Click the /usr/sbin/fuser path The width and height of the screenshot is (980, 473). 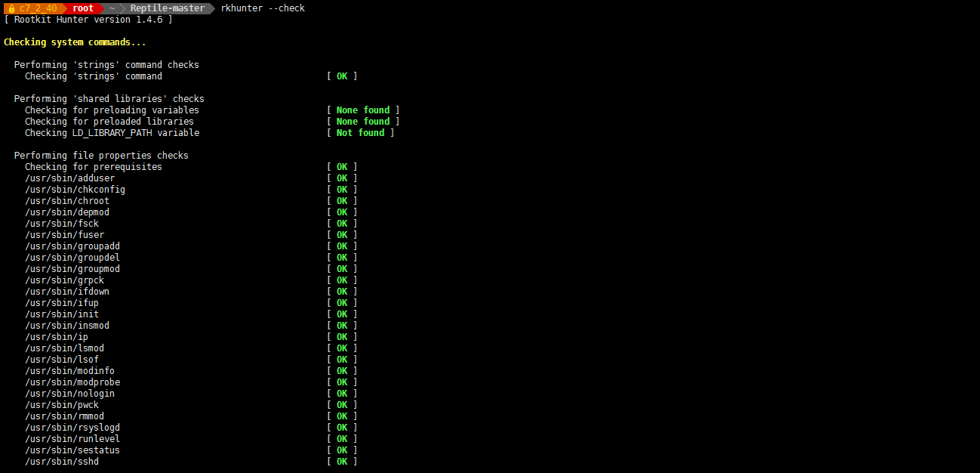(64, 235)
